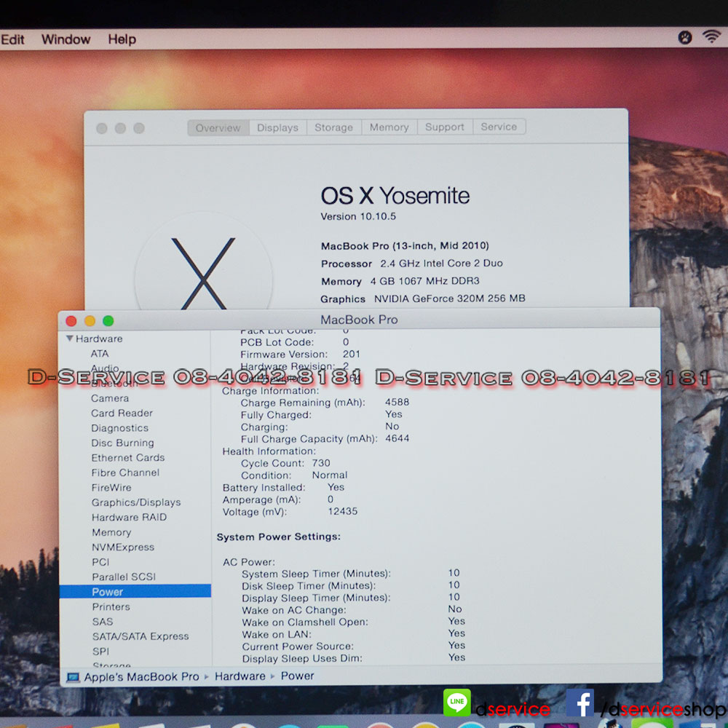The height and width of the screenshot is (728, 728).
Task: Click the Hardware sidebar heading
Action: (99, 339)
